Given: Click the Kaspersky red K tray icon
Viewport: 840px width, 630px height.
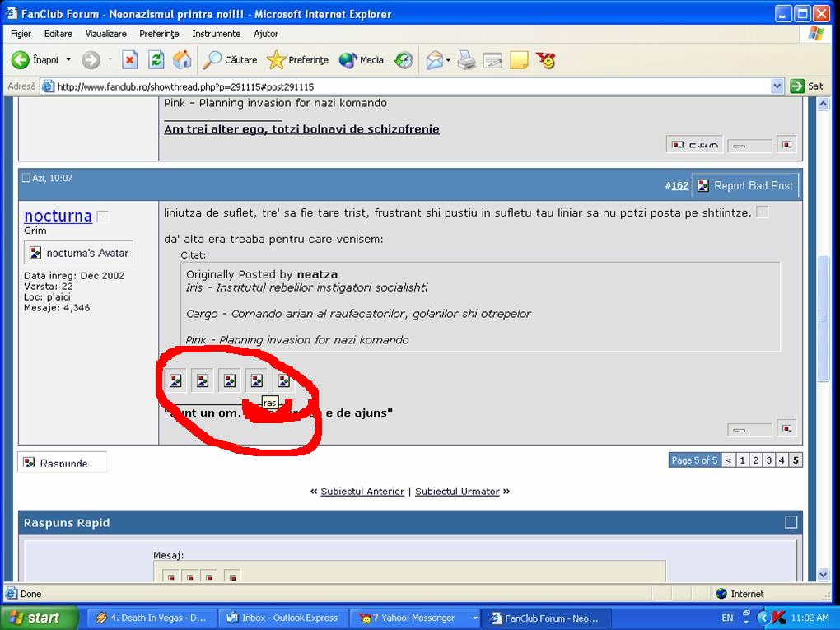Looking at the screenshot, I should coord(779,618).
